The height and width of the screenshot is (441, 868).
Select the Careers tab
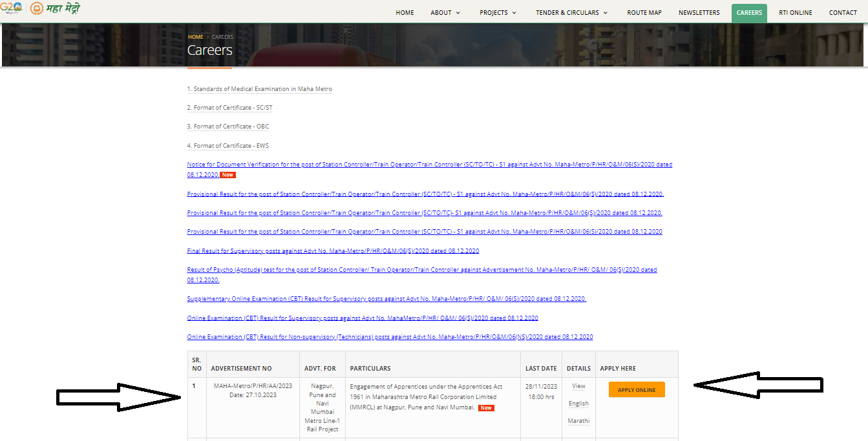click(749, 13)
